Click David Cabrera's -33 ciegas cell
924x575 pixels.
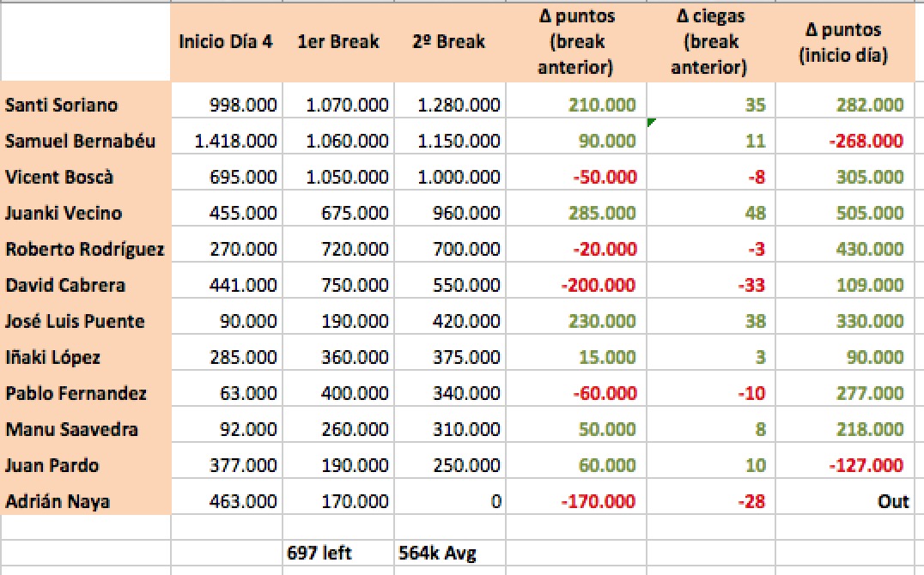[711, 285]
